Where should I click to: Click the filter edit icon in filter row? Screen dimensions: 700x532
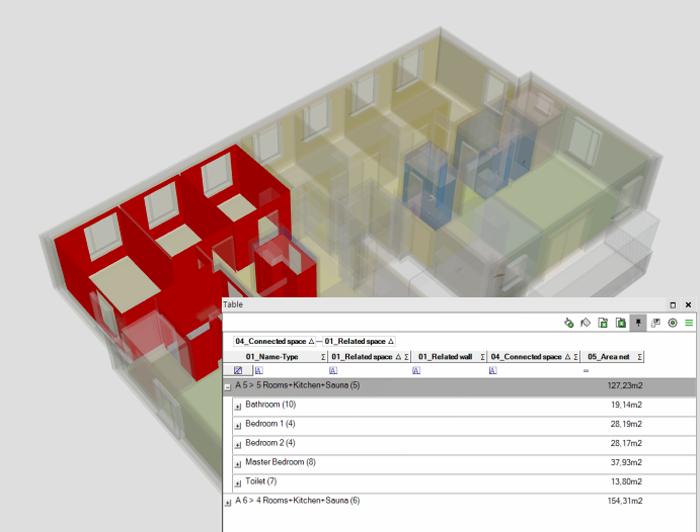238,370
